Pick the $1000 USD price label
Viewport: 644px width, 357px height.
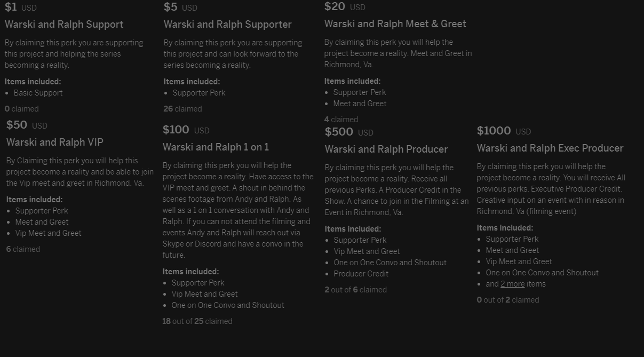504,131
